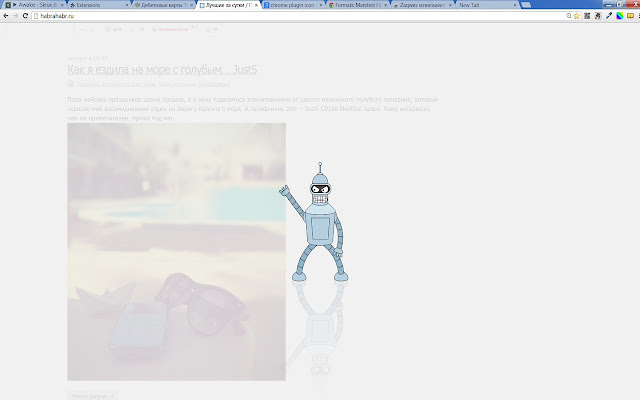
Task: Open the rainbow colored extension icon
Action: point(620,16)
